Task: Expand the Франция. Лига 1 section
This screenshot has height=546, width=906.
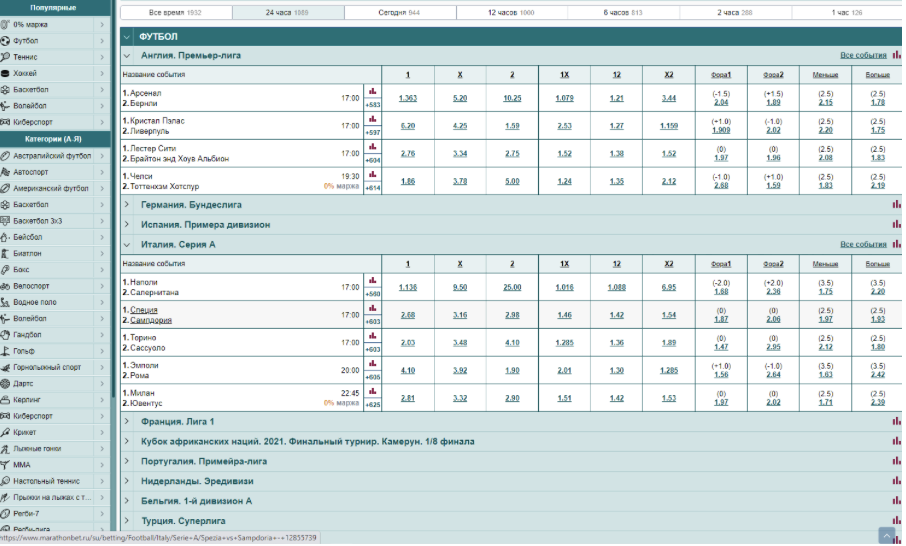Action: pos(127,422)
